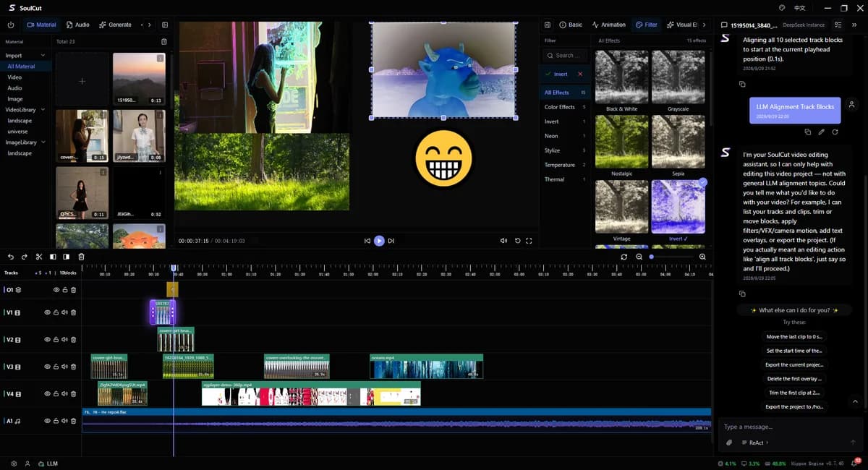Click 'Move the last clip to 0 s...' suggestion
This screenshot has width=868, height=470.
(x=793, y=337)
